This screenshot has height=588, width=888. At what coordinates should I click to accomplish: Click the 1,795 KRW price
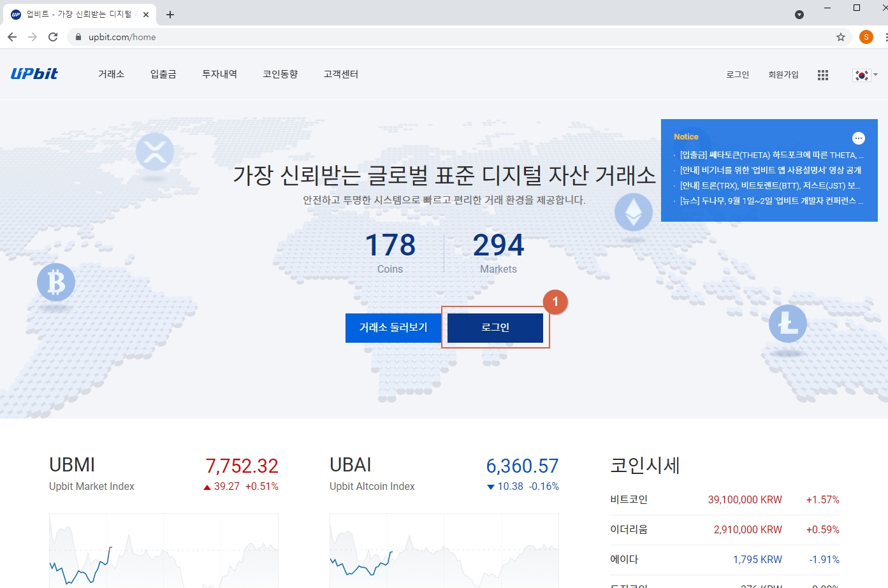757,560
